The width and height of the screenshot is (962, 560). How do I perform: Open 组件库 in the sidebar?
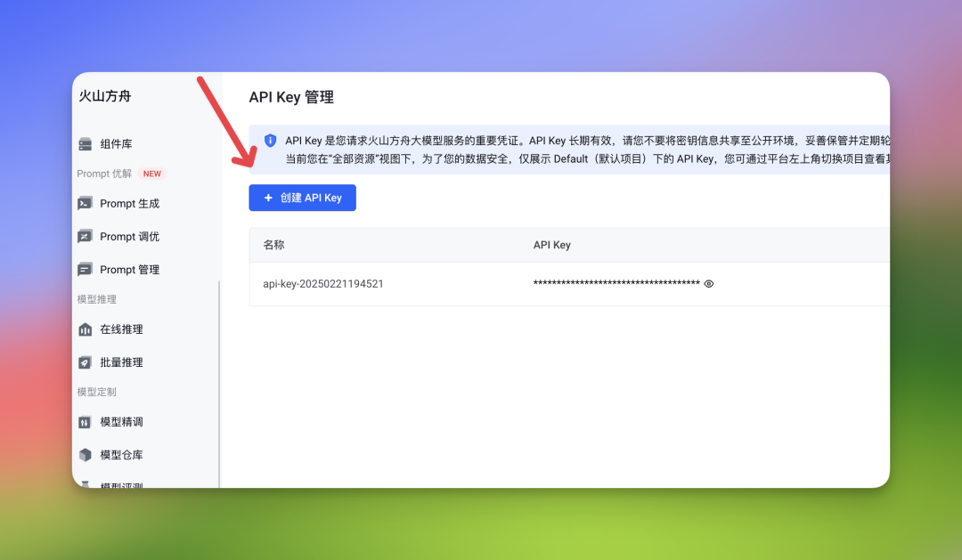(x=116, y=144)
